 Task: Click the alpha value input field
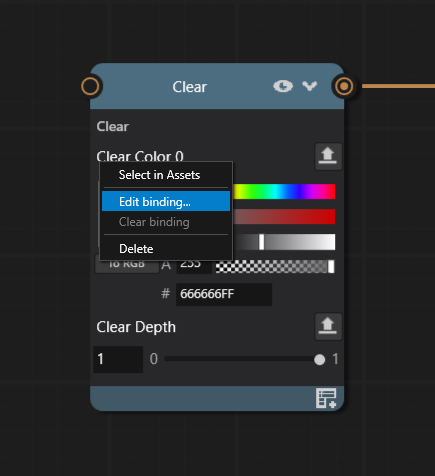194,267
